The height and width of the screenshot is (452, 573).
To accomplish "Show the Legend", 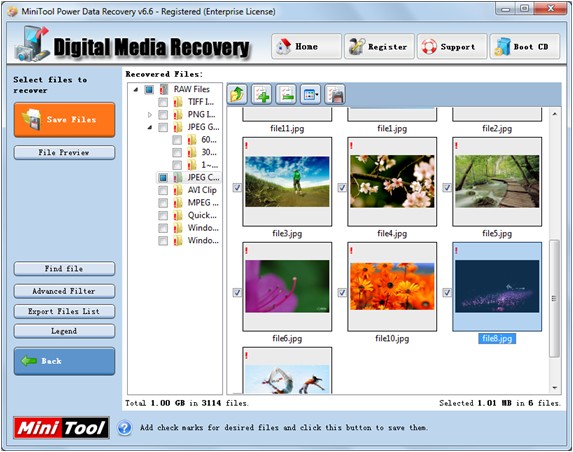I will tap(64, 331).
